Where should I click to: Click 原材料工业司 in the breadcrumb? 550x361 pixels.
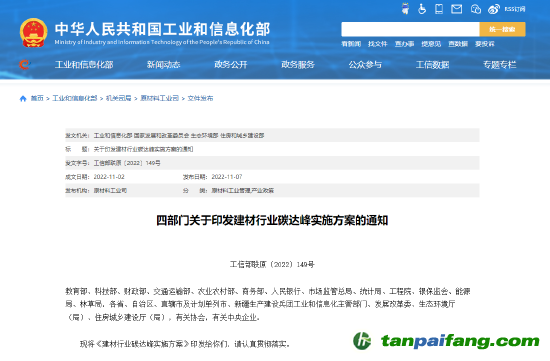(160, 98)
